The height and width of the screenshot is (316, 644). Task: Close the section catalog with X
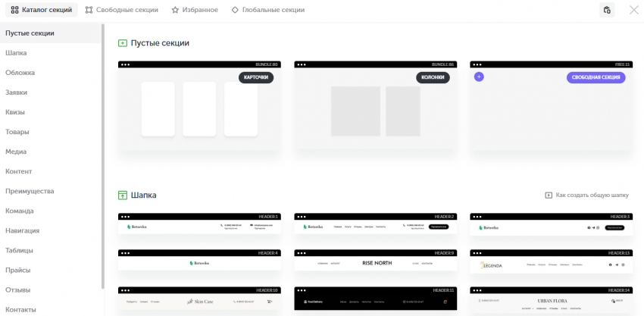(633, 10)
